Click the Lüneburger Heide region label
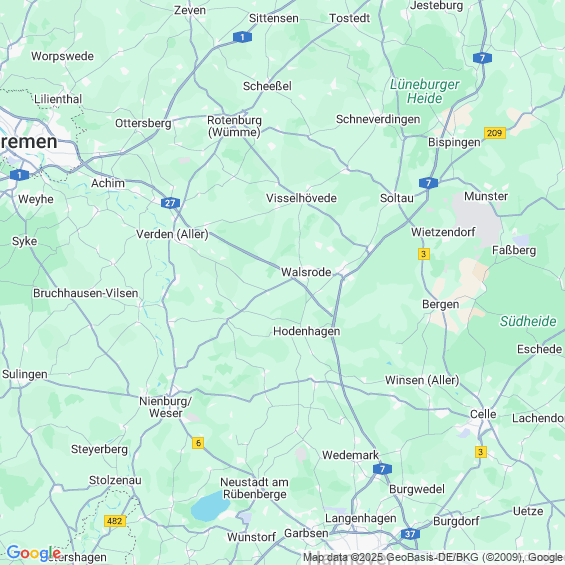Image resolution: width=565 pixels, height=565 pixels. 424,91
